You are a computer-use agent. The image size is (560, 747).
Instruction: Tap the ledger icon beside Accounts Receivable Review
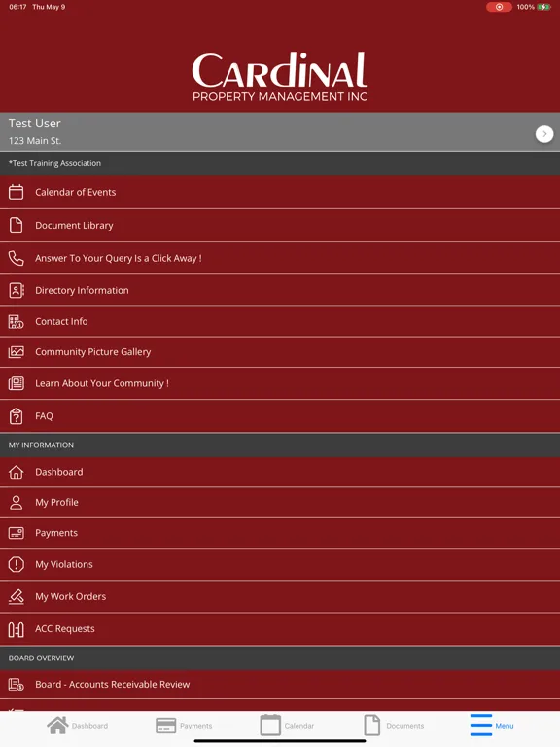click(16, 685)
